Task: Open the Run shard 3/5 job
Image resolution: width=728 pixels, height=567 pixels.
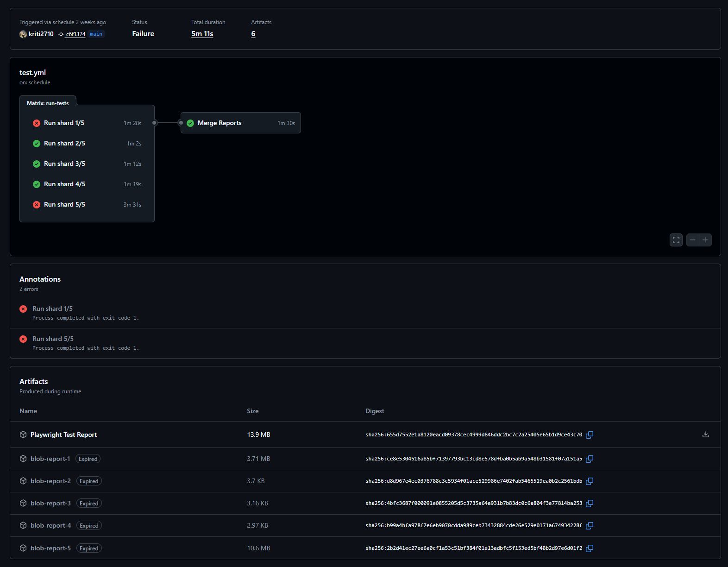Action: pyautogui.click(x=64, y=164)
